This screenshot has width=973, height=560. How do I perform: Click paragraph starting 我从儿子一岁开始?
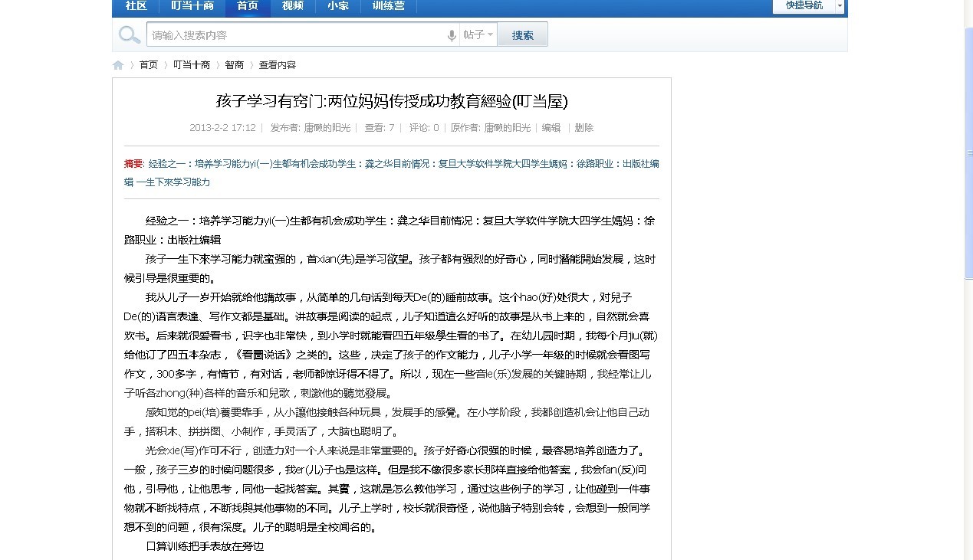[x=391, y=345]
